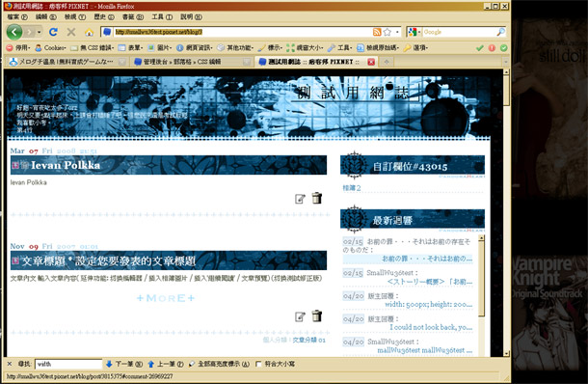588x384 pixels.
Task: Find next match with 下一筆 button
Action: pos(124,364)
